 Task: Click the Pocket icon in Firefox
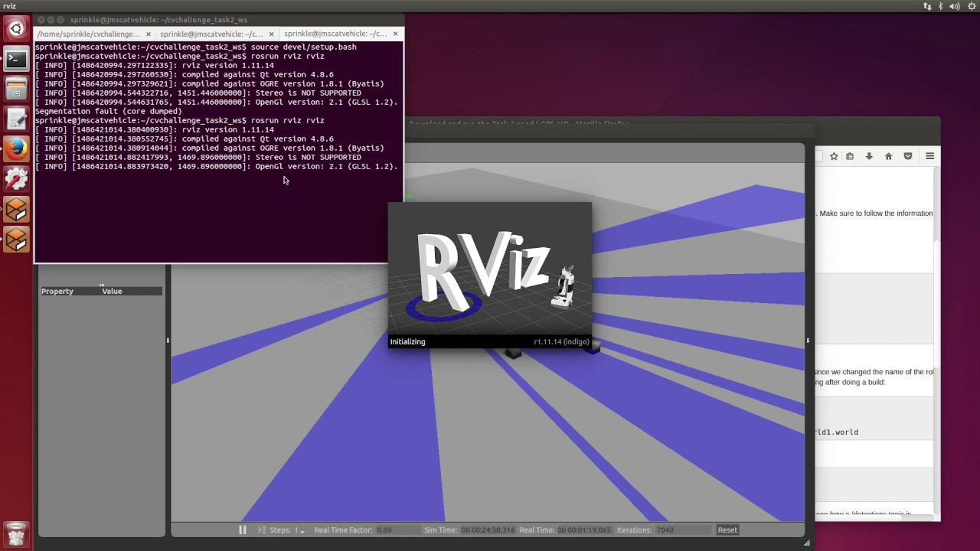(908, 156)
